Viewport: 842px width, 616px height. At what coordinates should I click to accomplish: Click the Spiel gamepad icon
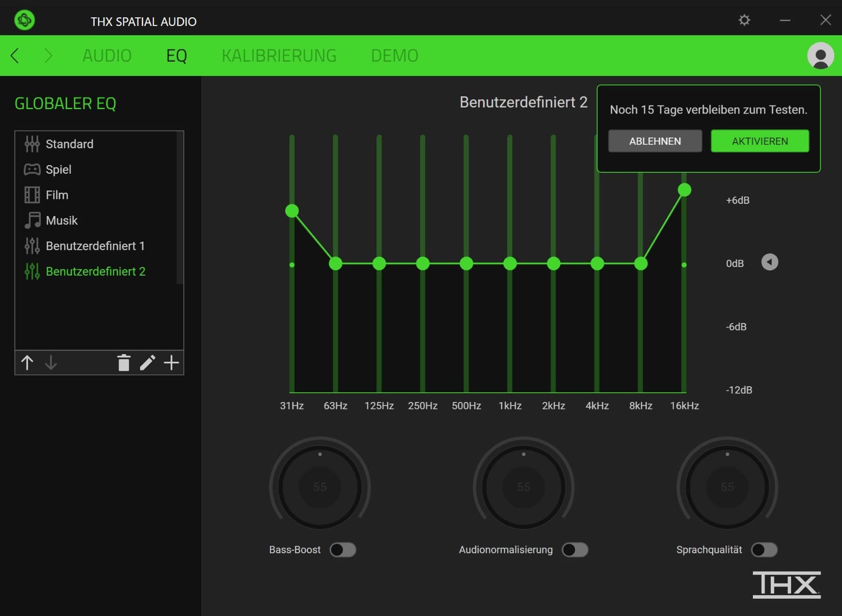[x=32, y=170]
